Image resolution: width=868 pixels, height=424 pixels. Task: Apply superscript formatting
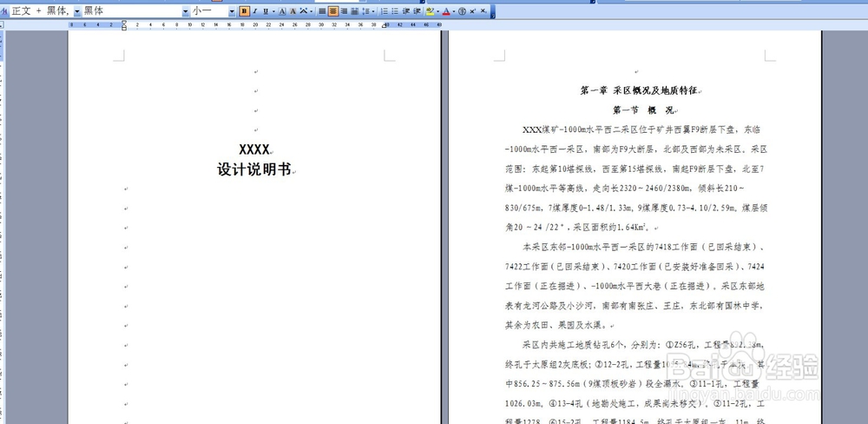point(473,11)
